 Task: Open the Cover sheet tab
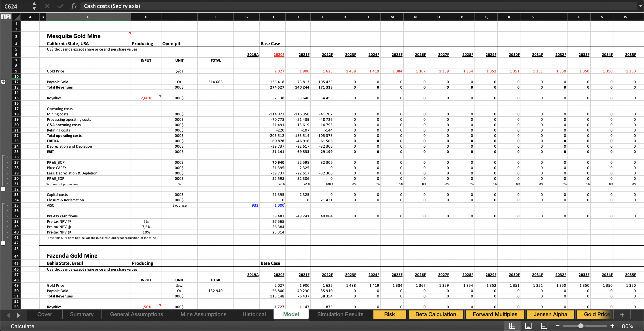[45, 314]
